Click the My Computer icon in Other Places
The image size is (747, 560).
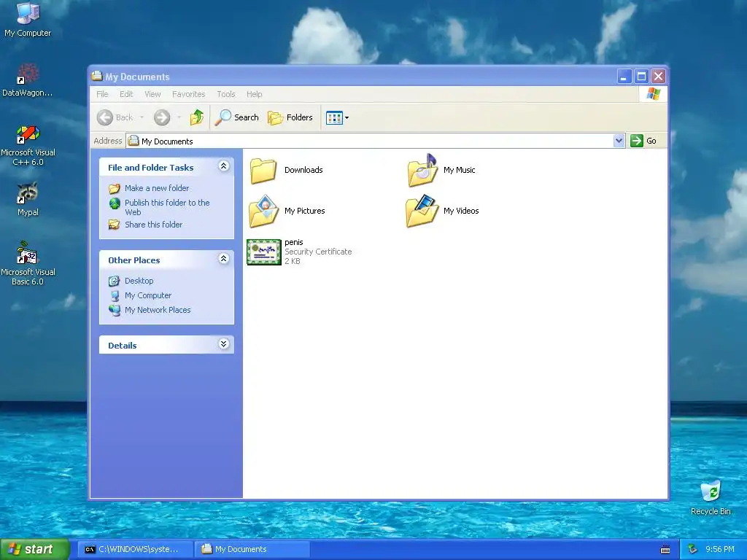point(115,296)
